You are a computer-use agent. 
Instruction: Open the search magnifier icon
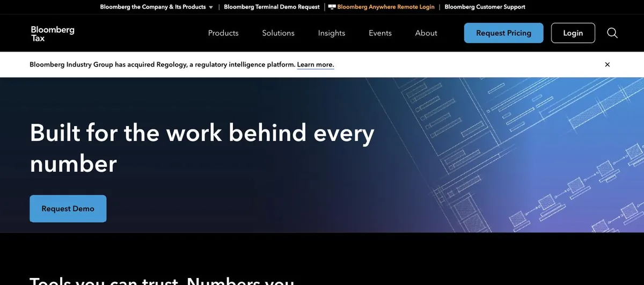(612, 33)
